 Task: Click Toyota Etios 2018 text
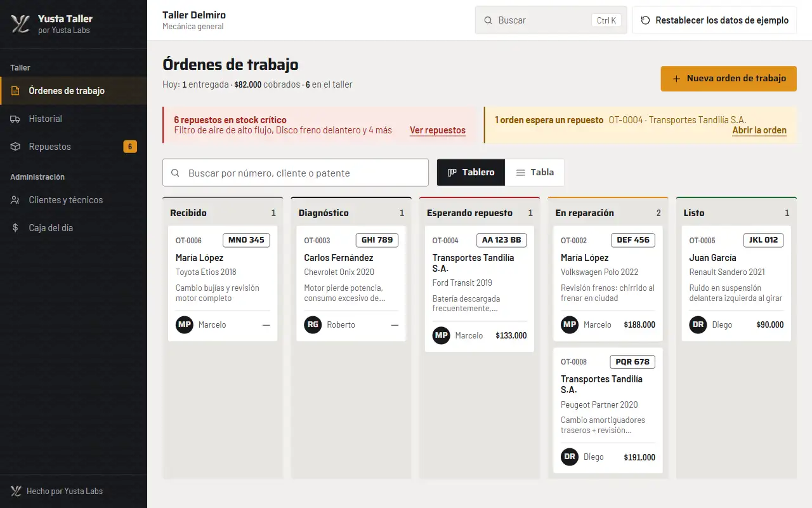[206, 272]
